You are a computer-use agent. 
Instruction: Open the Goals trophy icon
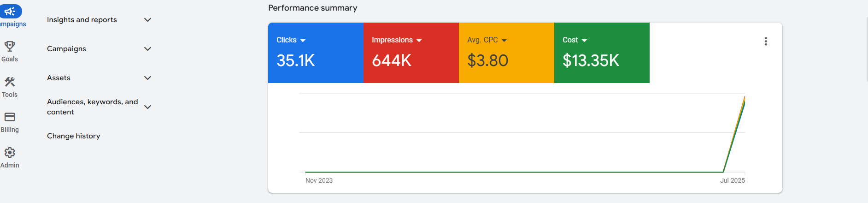click(10, 46)
